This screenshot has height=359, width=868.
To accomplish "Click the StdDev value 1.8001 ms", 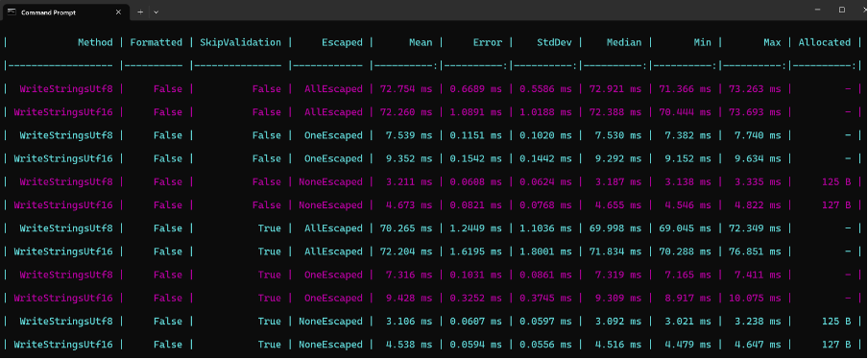I will point(545,251).
